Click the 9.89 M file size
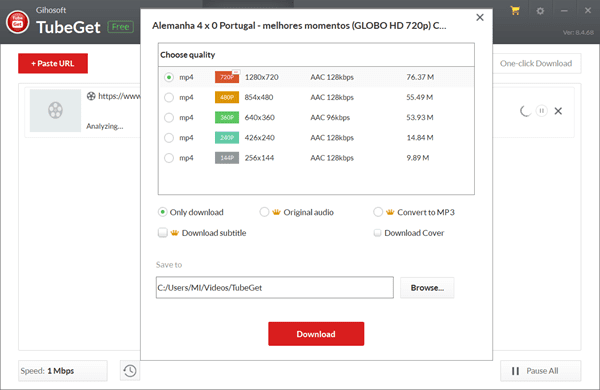The width and height of the screenshot is (600, 390). pos(417,158)
